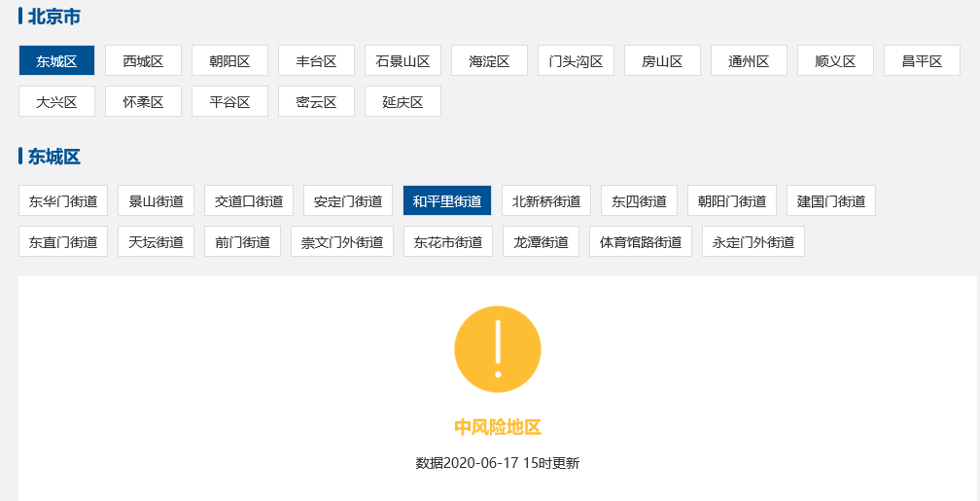Open 体育馆路街道 subdistrict
980x501 pixels.
coord(641,241)
